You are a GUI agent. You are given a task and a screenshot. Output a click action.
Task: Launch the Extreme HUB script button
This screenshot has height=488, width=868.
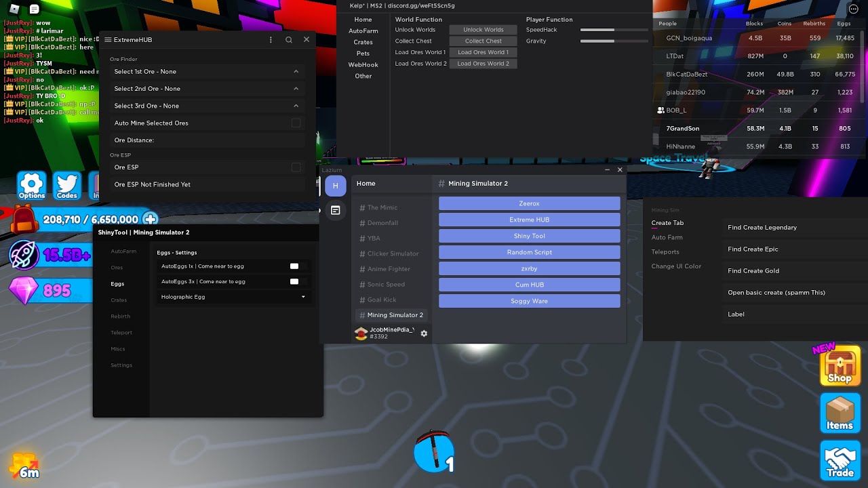tap(530, 220)
